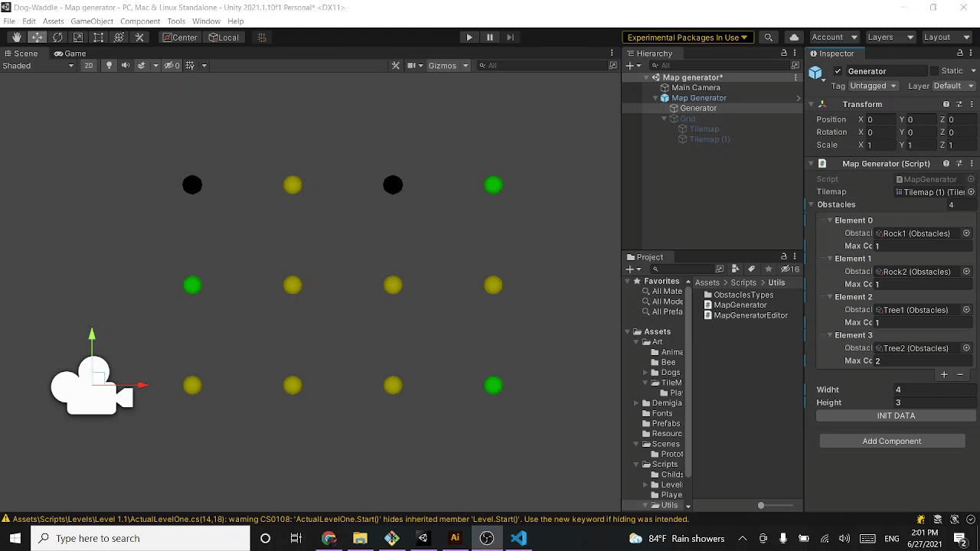The height and width of the screenshot is (551, 980).
Task: Open the Layout dropdown
Action: (946, 37)
